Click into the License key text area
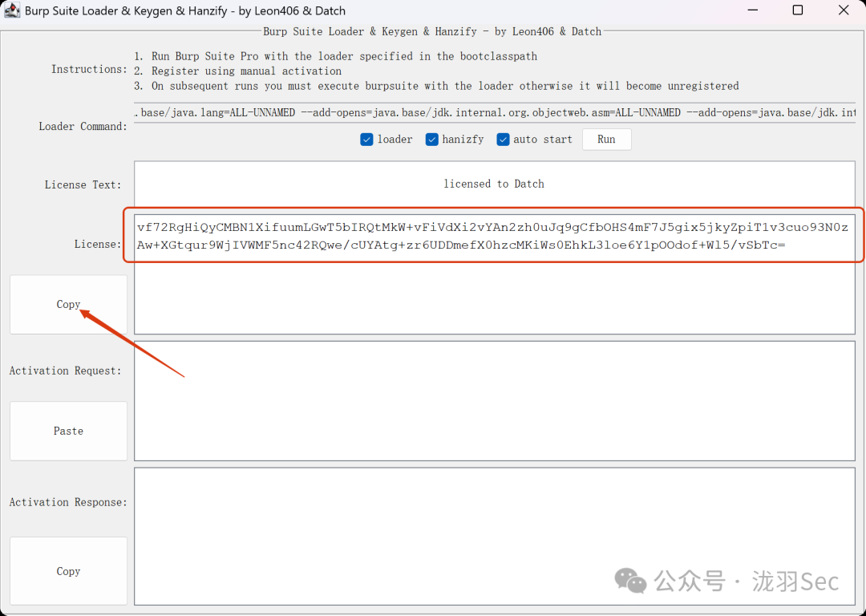The height and width of the screenshot is (616, 866). [494, 281]
